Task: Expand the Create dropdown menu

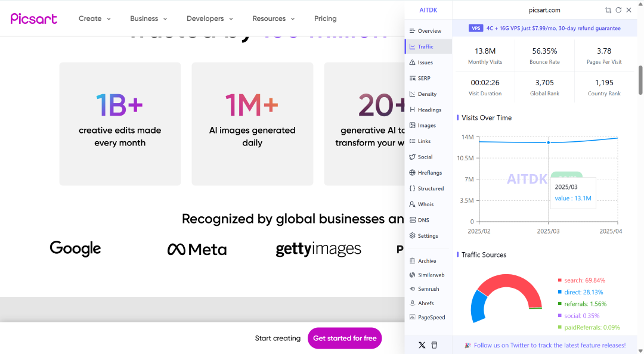Action: (x=95, y=18)
